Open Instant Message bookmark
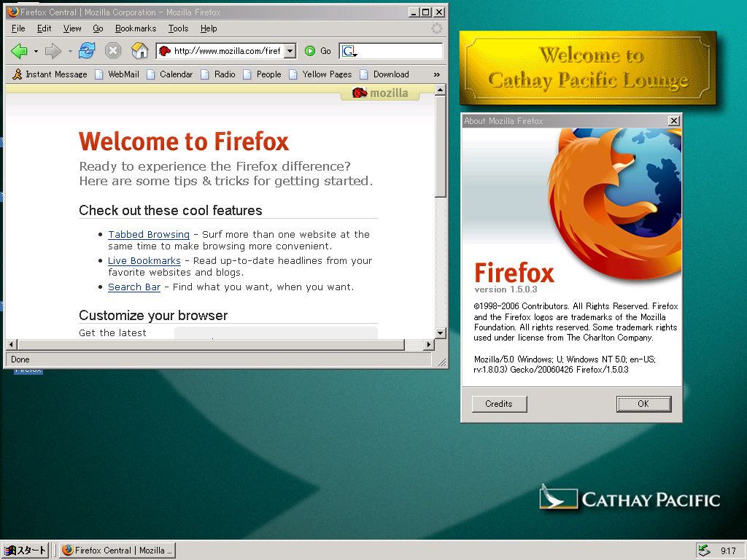Image resolution: width=747 pixels, height=560 pixels. pos(50,74)
